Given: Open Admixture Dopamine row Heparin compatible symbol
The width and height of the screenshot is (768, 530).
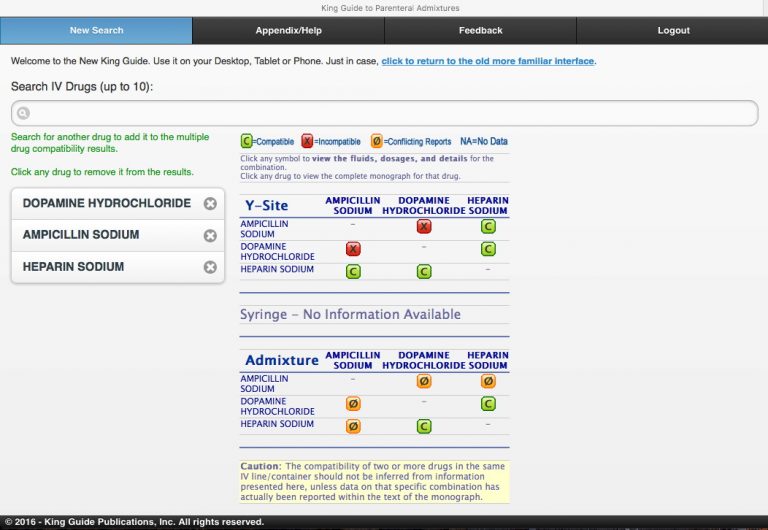Looking at the screenshot, I should tap(488, 404).
